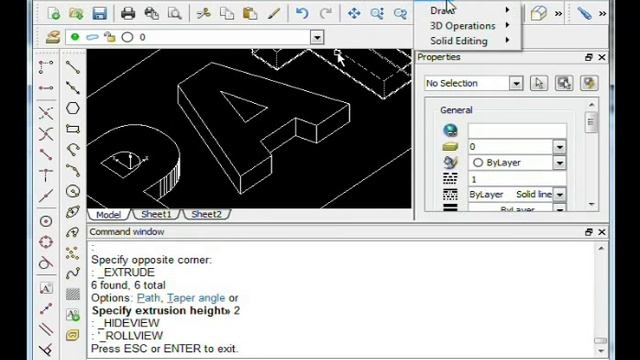Viewport: 640px width, 360px height.
Task: Switch to the Sheet1 tab
Action: click(156, 214)
